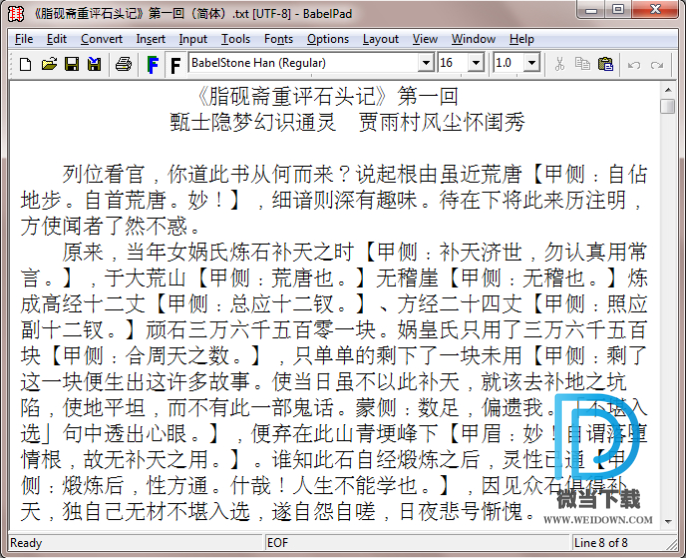Image resolution: width=686 pixels, height=558 pixels.
Task: Open the Layout menu
Action: [x=381, y=39]
